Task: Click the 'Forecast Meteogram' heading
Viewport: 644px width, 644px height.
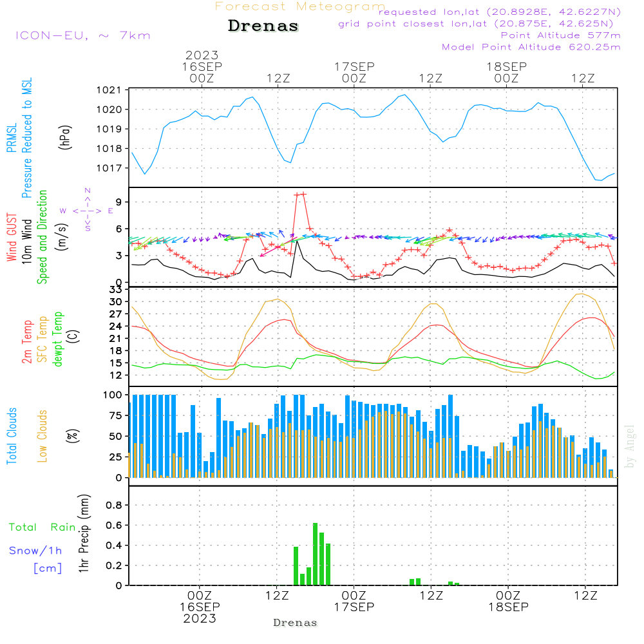Action: tap(299, 6)
